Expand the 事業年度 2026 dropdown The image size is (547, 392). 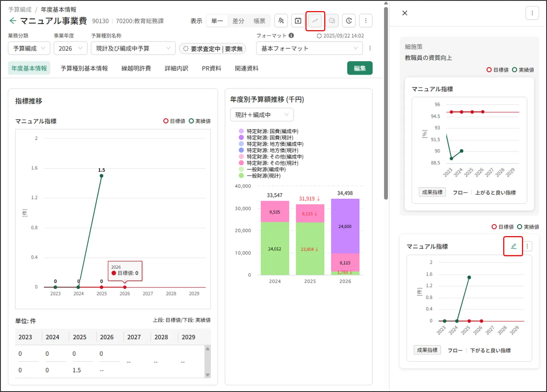[x=71, y=48]
